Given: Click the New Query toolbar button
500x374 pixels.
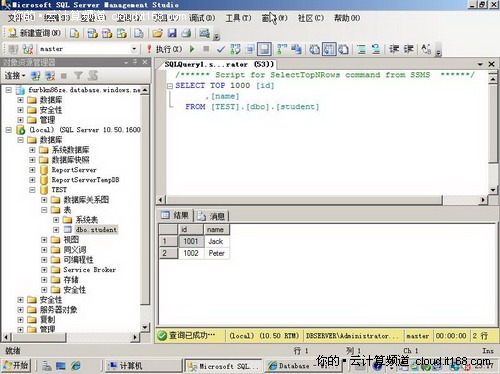Looking at the screenshot, I should 34,33.
